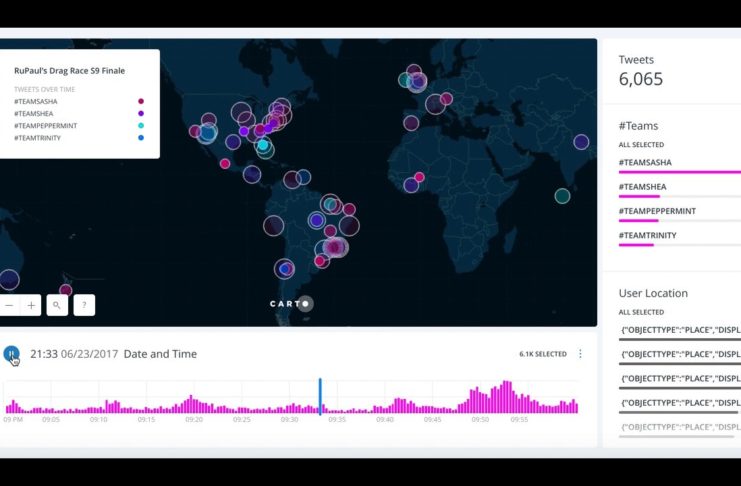Select the #TEAMSHEA category in Teams widget
Screen dimensions: 741x486
680,191
